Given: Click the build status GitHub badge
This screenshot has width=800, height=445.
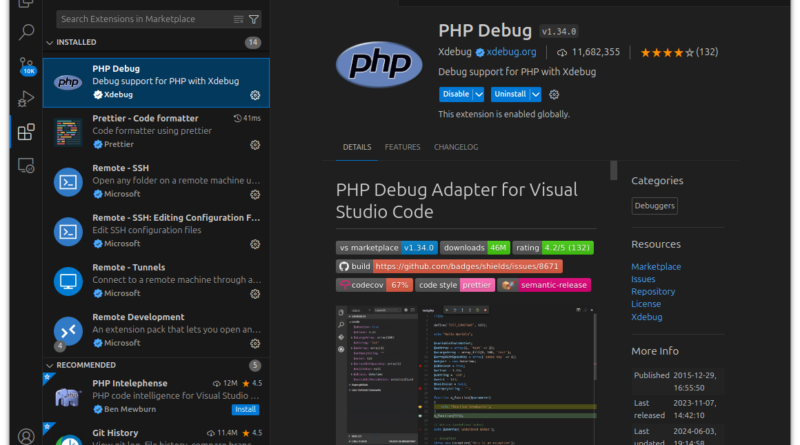Looking at the screenshot, I should [x=449, y=266].
